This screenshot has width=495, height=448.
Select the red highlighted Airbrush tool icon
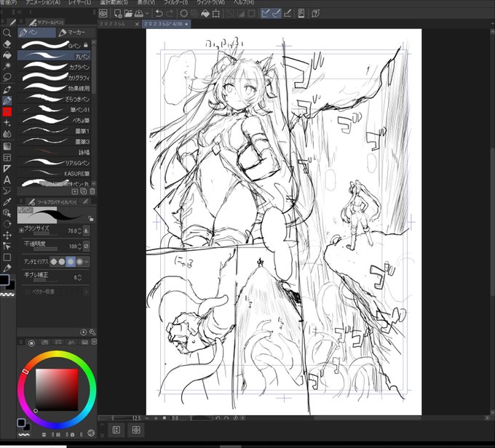[7, 111]
